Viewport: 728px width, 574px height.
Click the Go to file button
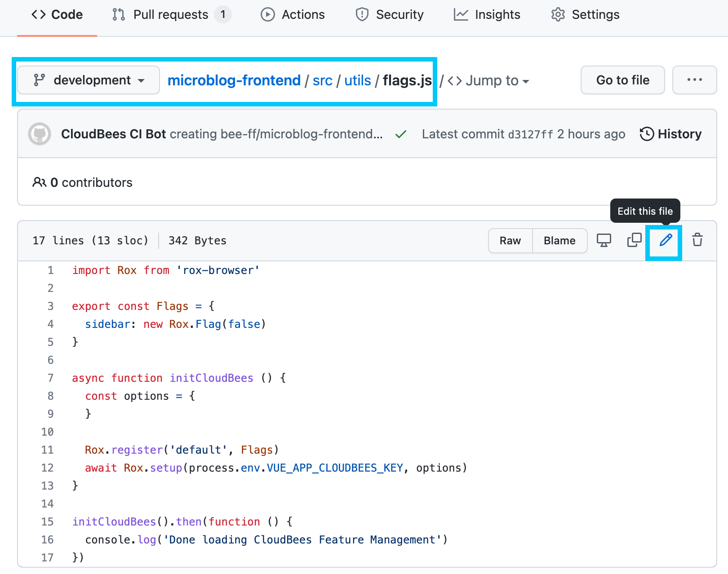[x=622, y=80]
